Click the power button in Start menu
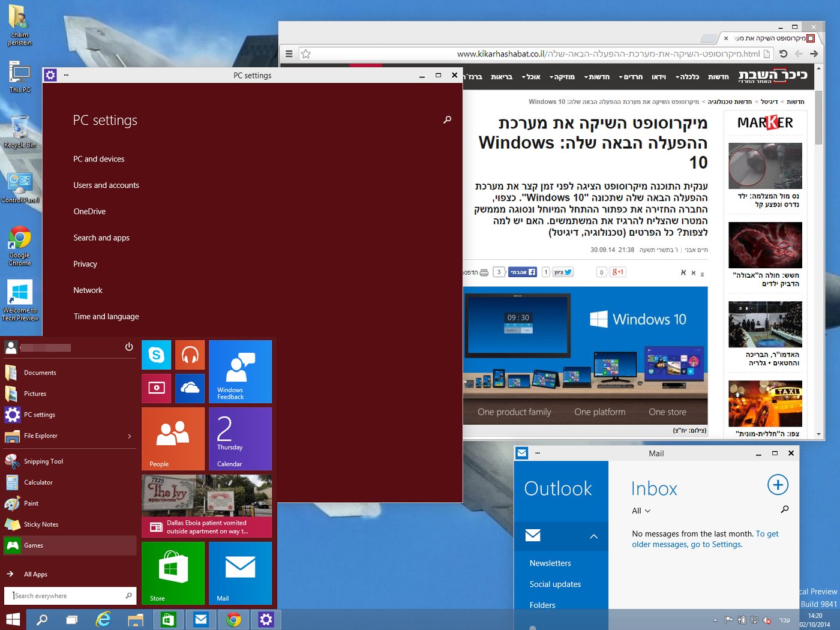This screenshot has width=840, height=630. pos(129,347)
